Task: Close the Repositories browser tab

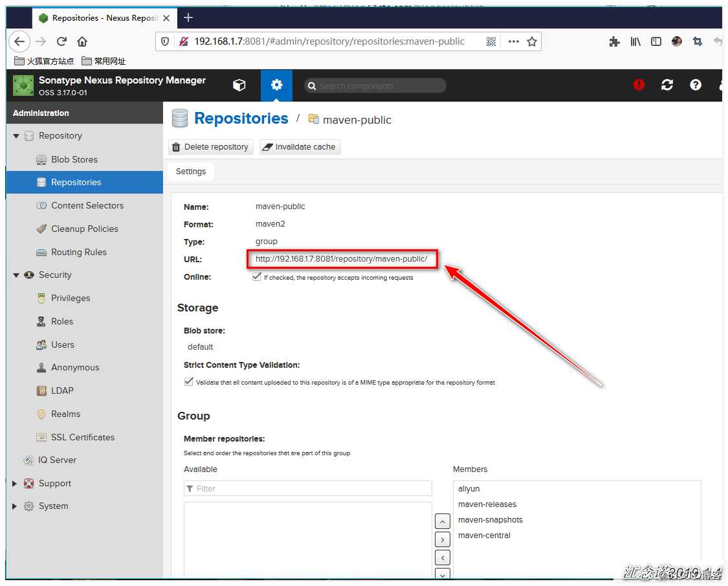Action: [x=166, y=18]
